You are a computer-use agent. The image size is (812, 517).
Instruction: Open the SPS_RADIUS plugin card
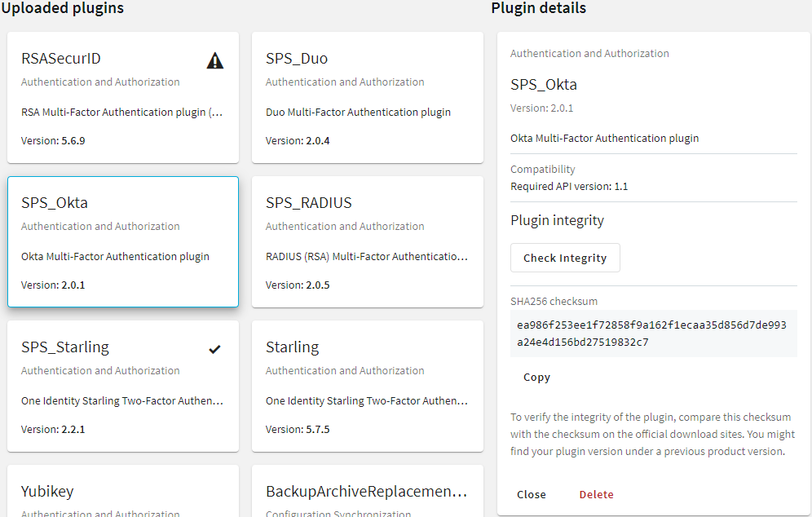click(x=368, y=242)
